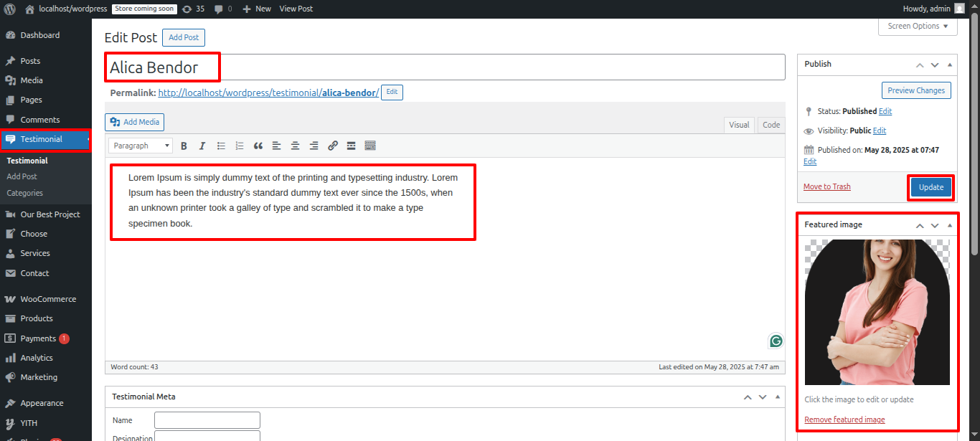Viewport: 980px width, 441px height.
Task: Click Remove featured image link
Action: point(844,419)
